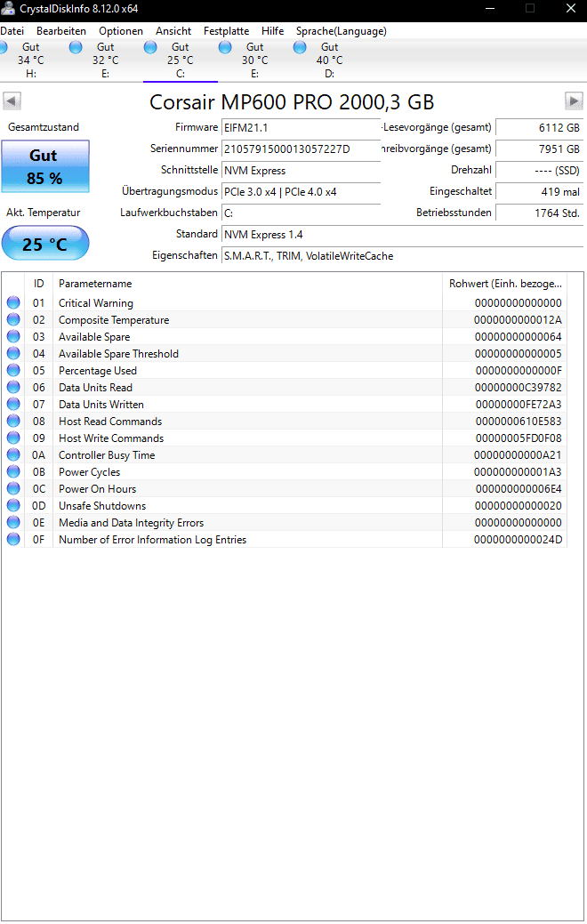This screenshot has height=924, width=587.
Task: Click the Standard field NVM Express 1.4
Action: pyautogui.click(x=403, y=235)
